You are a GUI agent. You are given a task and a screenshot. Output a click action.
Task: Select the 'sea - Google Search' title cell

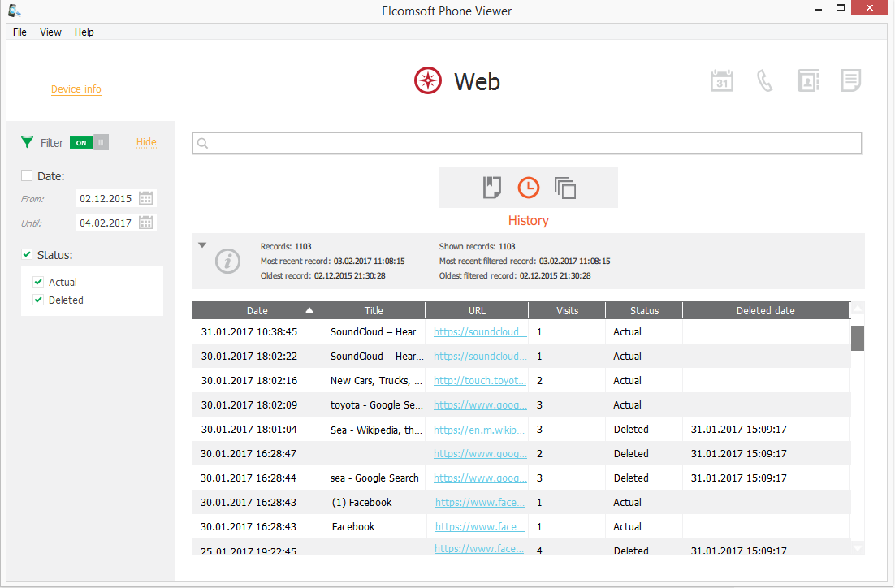(374, 478)
